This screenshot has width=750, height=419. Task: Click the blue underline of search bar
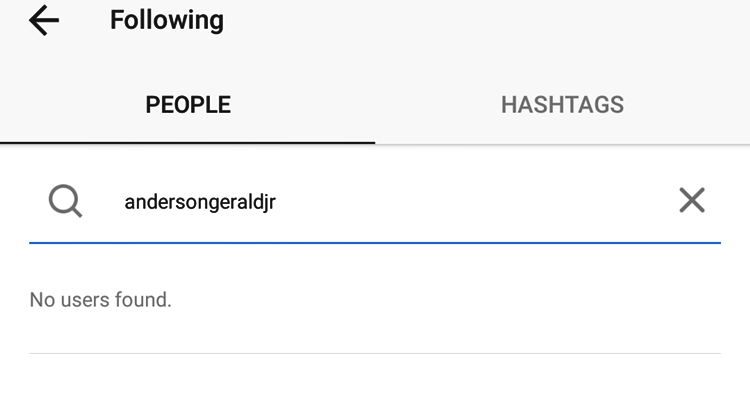(x=375, y=242)
